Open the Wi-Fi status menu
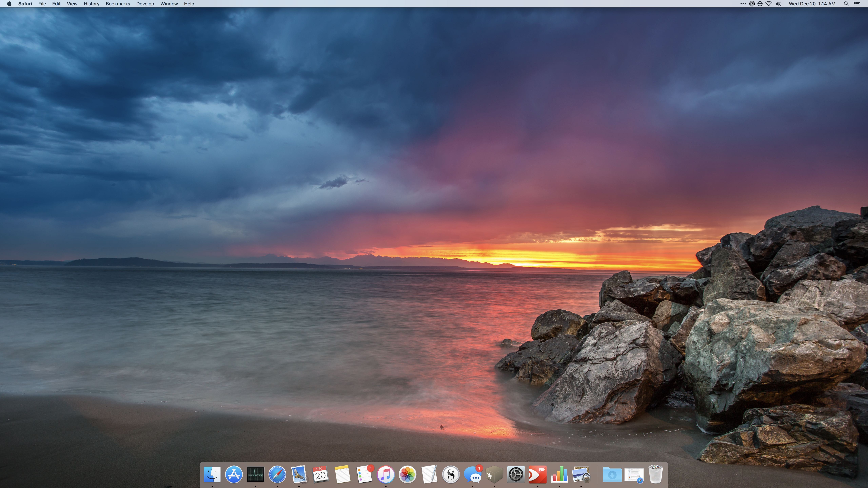This screenshot has height=488, width=868. pyautogui.click(x=769, y=4)
